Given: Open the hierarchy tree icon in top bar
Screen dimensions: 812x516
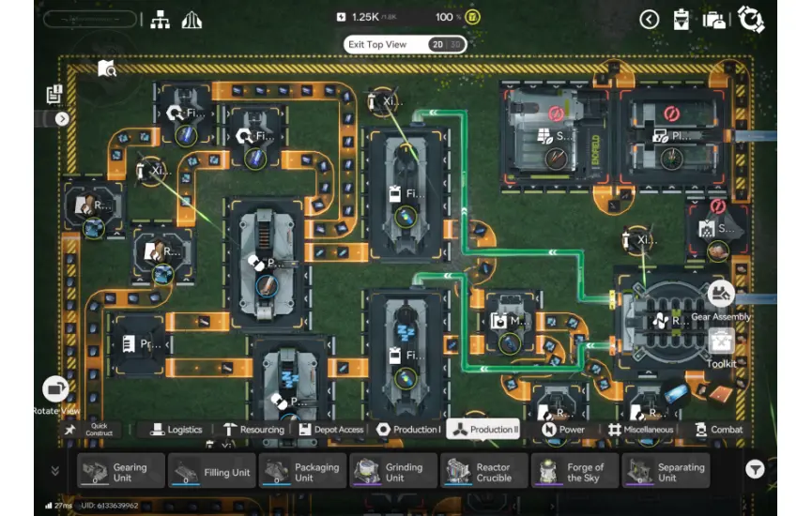Looking at the screenshot, I should click(x=160, y=21).
